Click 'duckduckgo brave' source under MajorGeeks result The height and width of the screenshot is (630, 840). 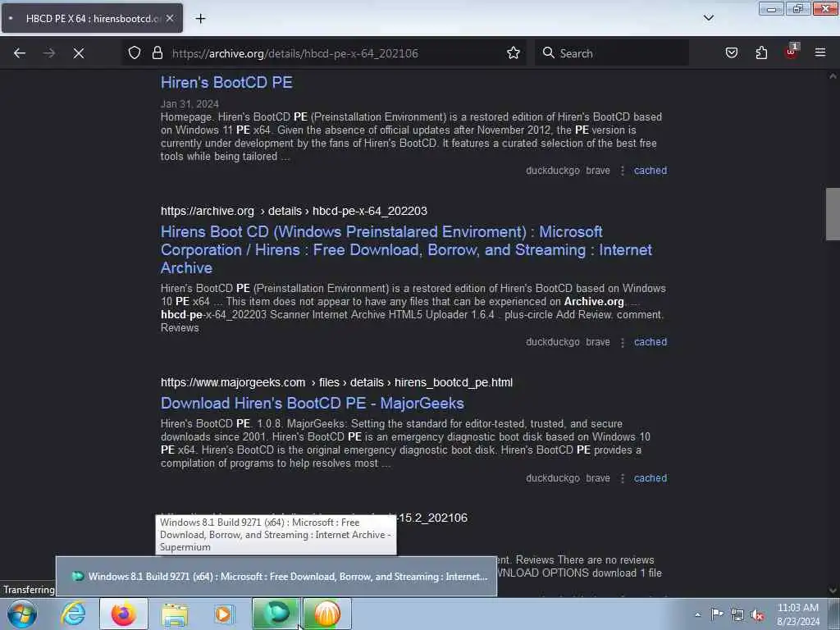pyautogui.click(x=568, y=478)
